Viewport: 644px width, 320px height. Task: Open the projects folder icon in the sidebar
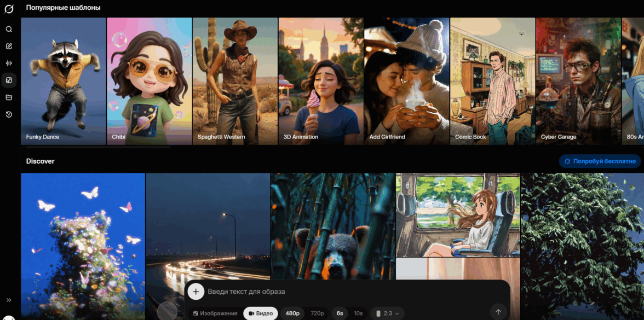9,97
